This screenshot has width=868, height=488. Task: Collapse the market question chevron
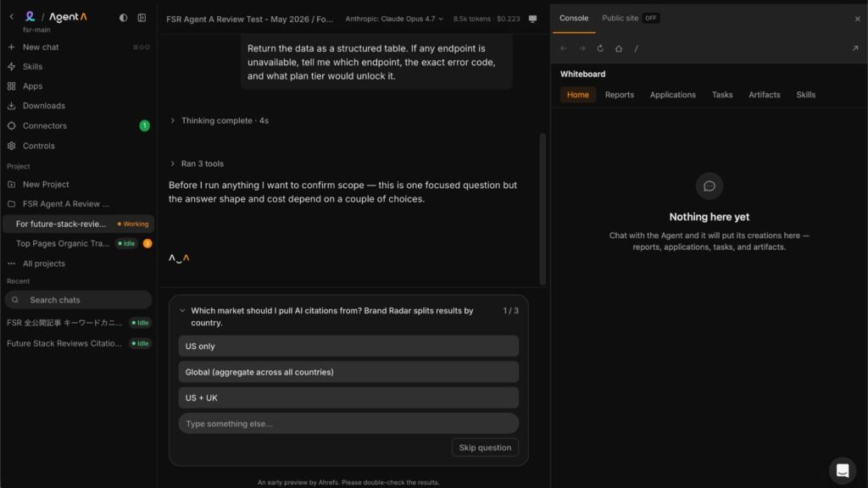click(x=183, y=311)
